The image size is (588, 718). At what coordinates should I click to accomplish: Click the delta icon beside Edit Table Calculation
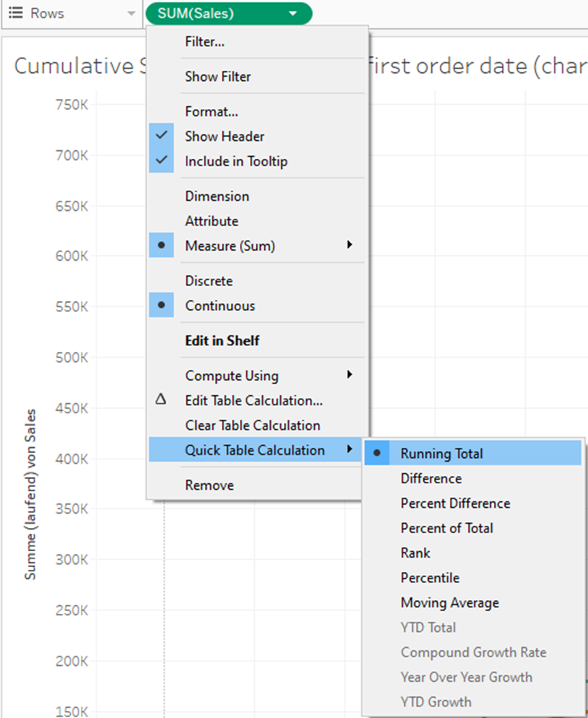pyautogui.click(x=161, y=399)
